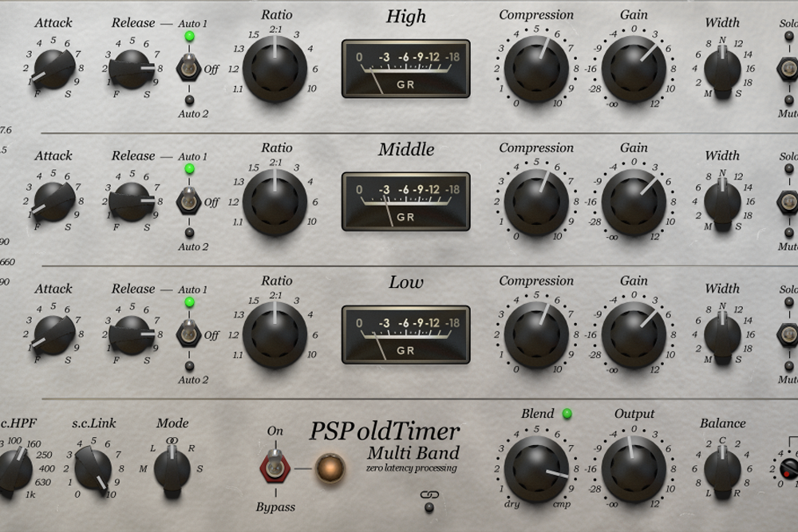Click the s.c.Link knob

(93, 469)
